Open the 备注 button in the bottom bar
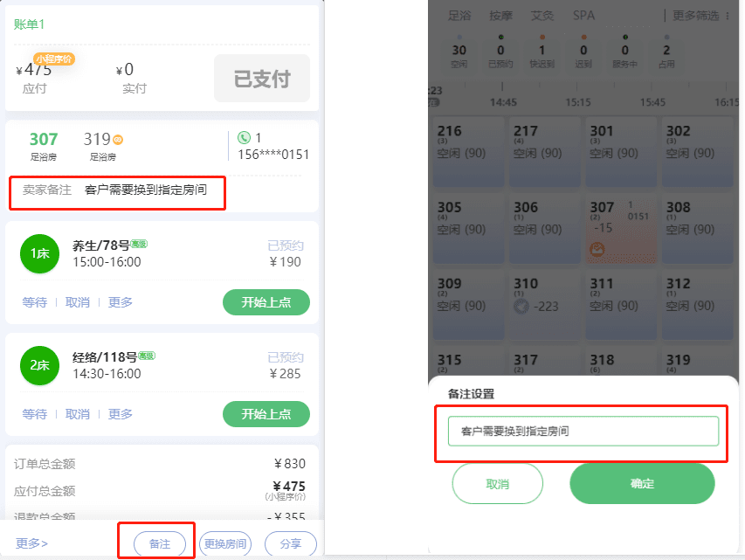This screenshot has width=745, height=560. [x=160, y=543]
